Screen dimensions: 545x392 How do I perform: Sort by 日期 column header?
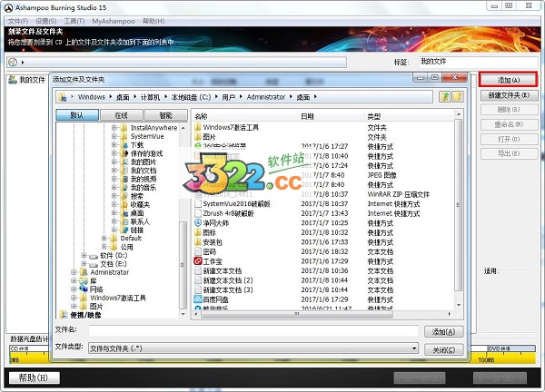click(307, 116)
